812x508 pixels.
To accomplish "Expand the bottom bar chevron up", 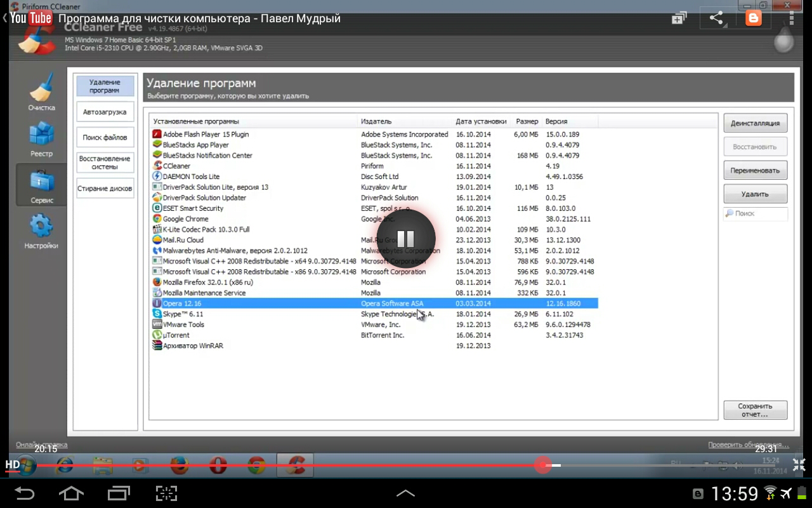I will point(406,493).
